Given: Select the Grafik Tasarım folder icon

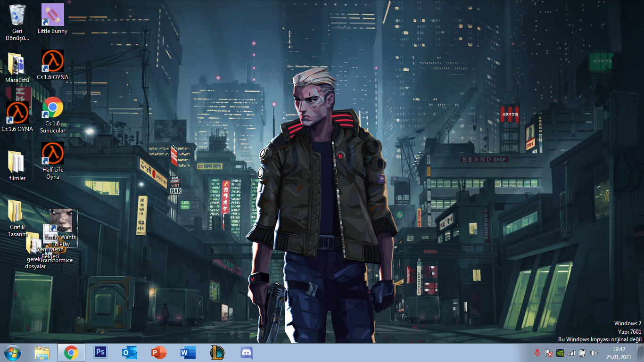Looking at the screenshot, I should click(17, 218).
